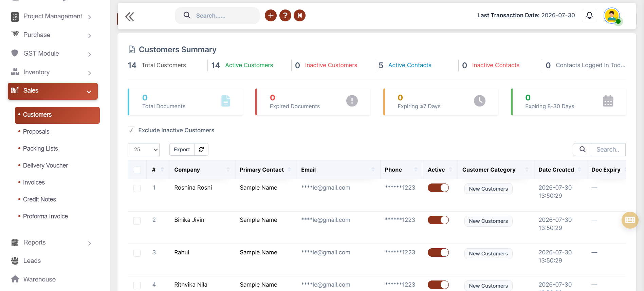Screen dimensions: 644x291
Task: Click the Total Documents file icon
Action: (226, 101)
